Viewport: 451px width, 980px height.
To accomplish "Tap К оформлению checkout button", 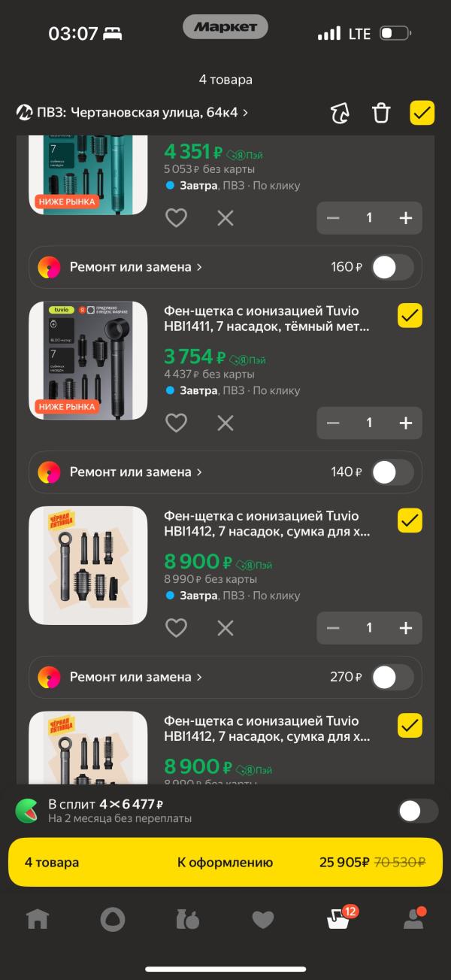I will click(x=225, y=862).
